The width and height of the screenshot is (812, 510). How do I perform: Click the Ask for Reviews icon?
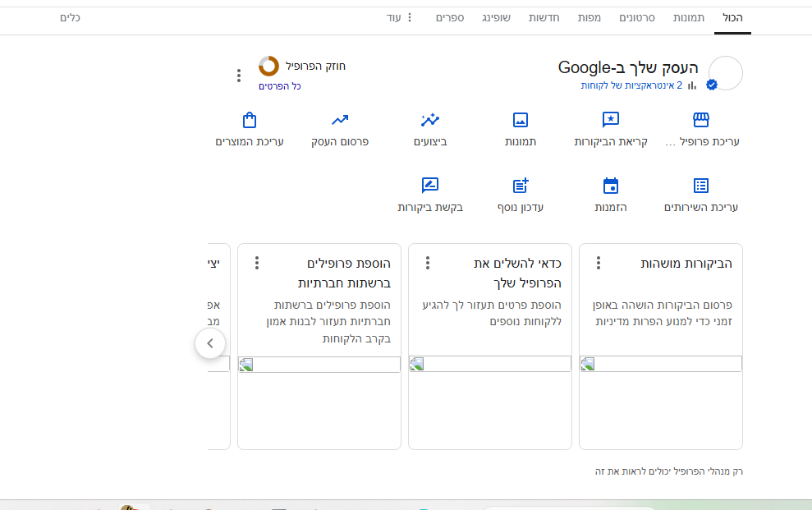[430, 186]
